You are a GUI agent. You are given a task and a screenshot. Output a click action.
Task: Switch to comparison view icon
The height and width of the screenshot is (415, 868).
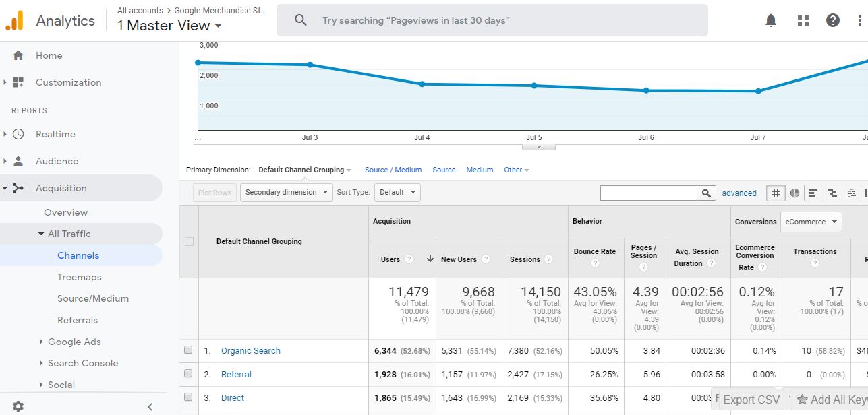[x=832, y=193]
